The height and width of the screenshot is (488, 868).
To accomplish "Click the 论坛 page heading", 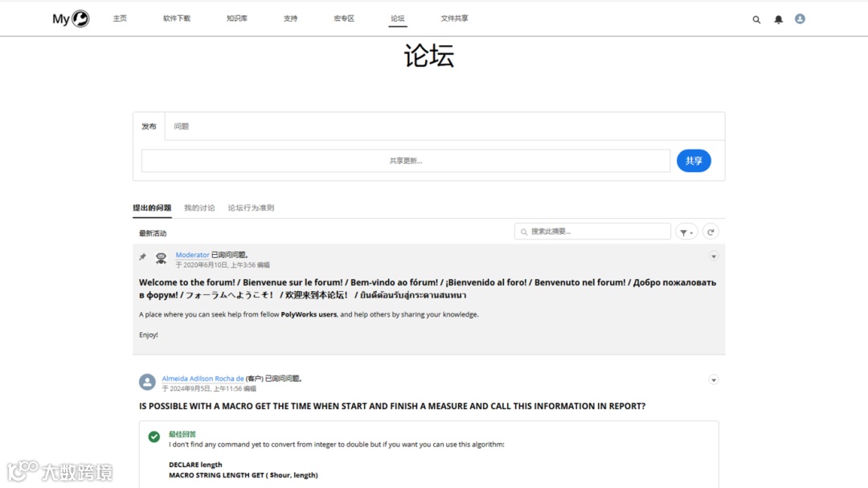I will coord(429,55).
